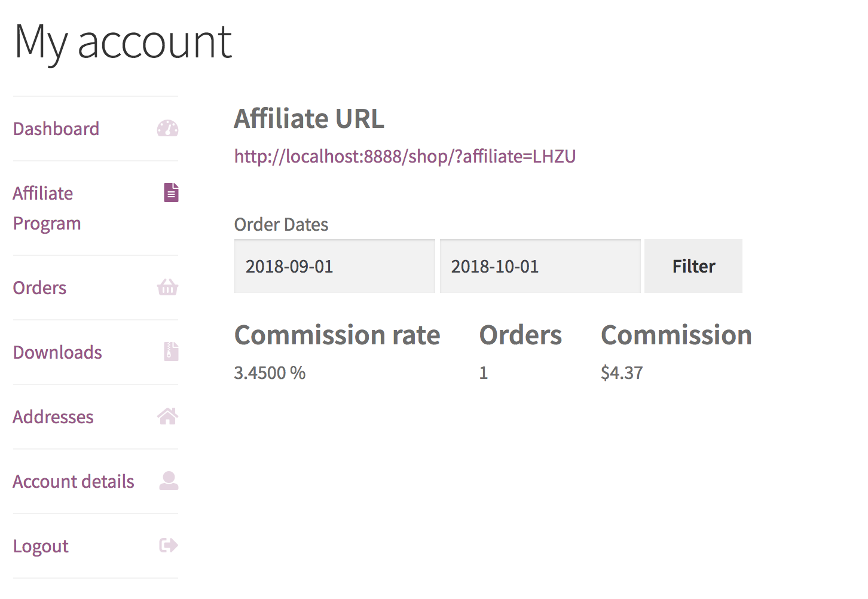
Task: Focus the end date field 2018-10-01
Action: (540, 266)
